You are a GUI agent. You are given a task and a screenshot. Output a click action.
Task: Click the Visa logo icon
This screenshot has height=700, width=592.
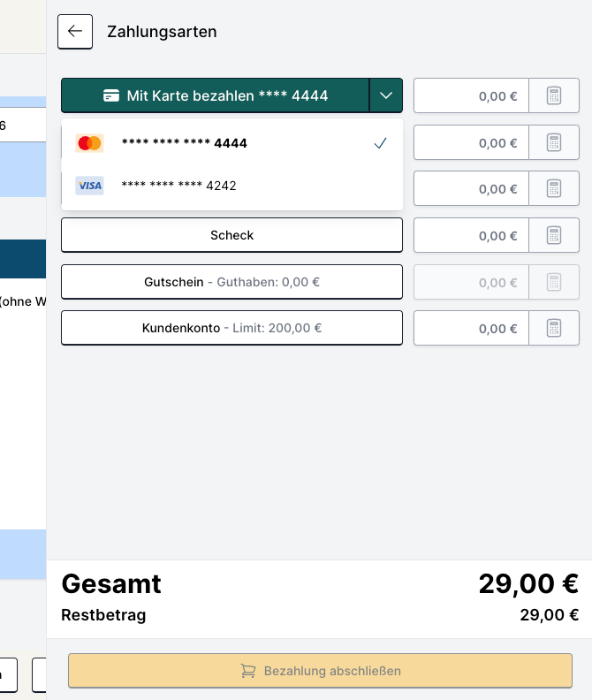[89, 186]
